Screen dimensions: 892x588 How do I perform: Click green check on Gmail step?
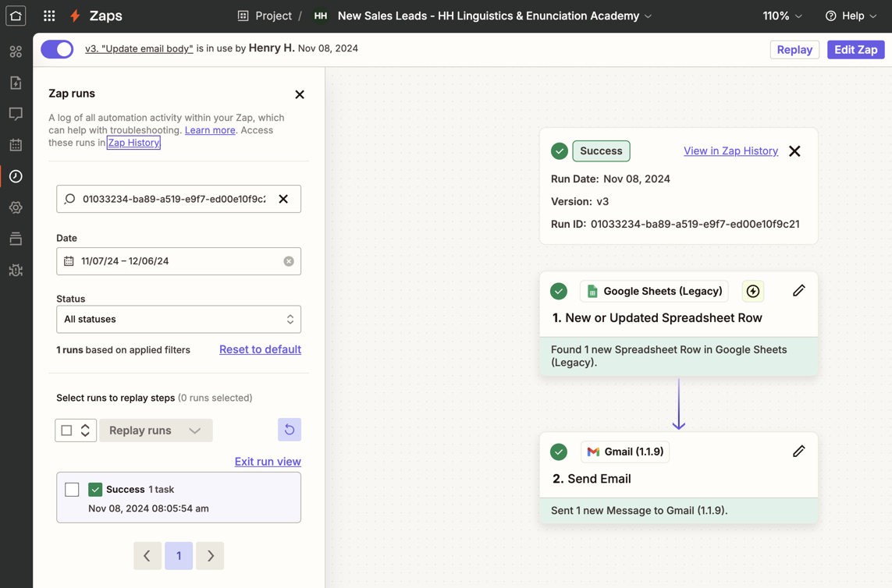pos(559,452)
